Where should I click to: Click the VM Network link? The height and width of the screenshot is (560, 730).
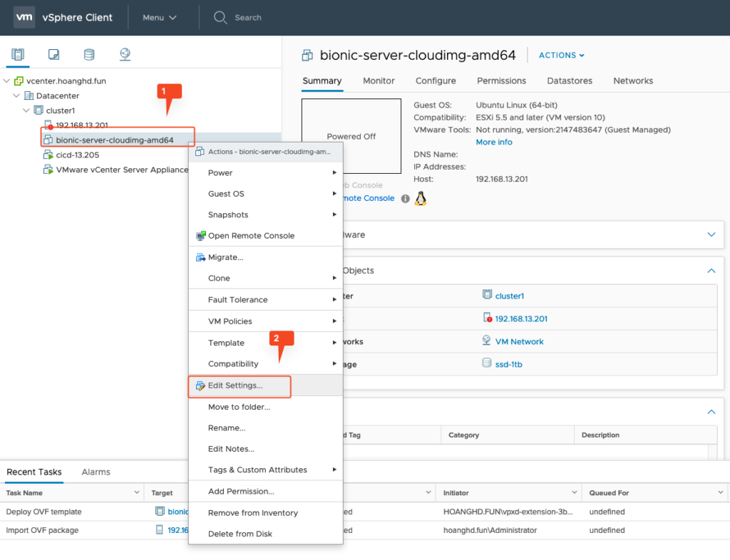[519, 342]
